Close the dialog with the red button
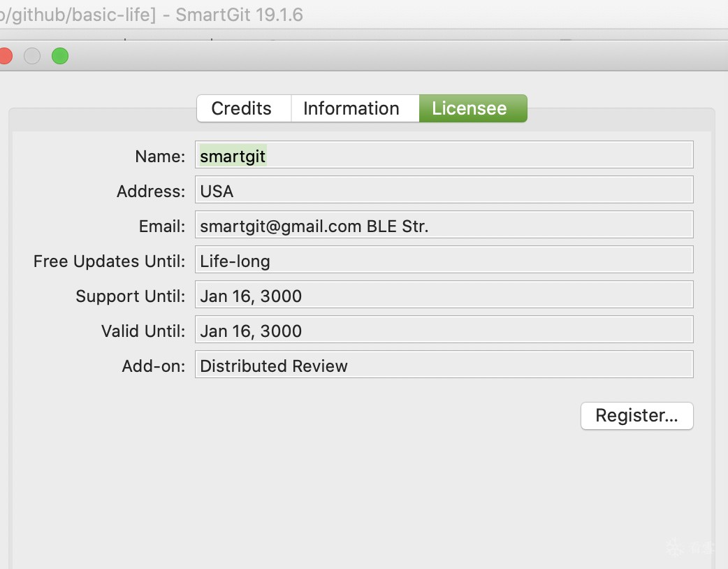The height and width of the screenshot is (569, 728). coord(4,56)
